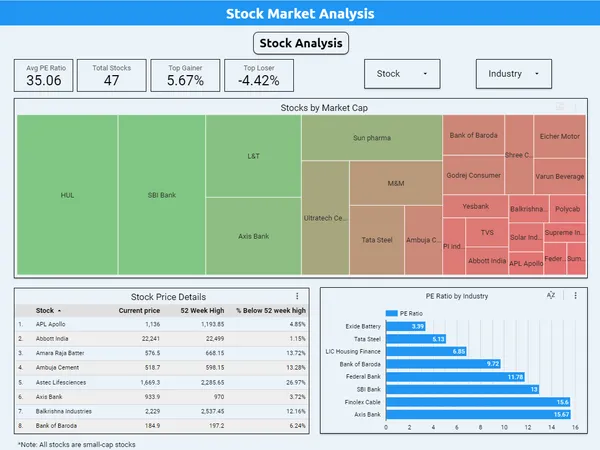Open the Stock filter dropdown

(x=402, y=74)
